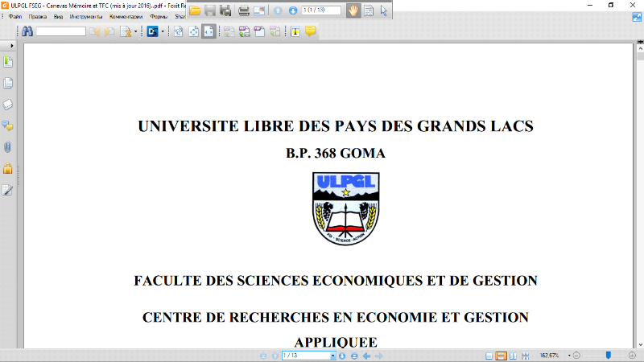Viewport: 644px width, 362px height.
Task: Go to previous page with the up arrow
Action: point(278,10)
